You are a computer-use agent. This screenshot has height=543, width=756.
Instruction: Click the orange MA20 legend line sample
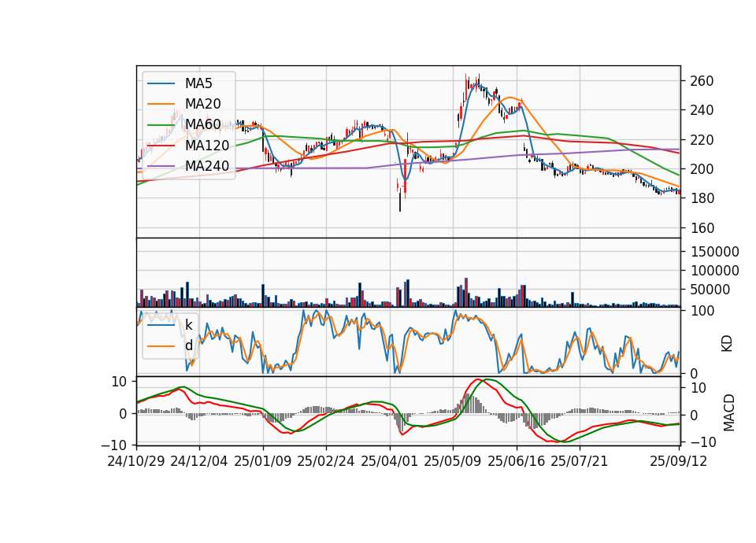pyautogui.click(x=161, y=104)
